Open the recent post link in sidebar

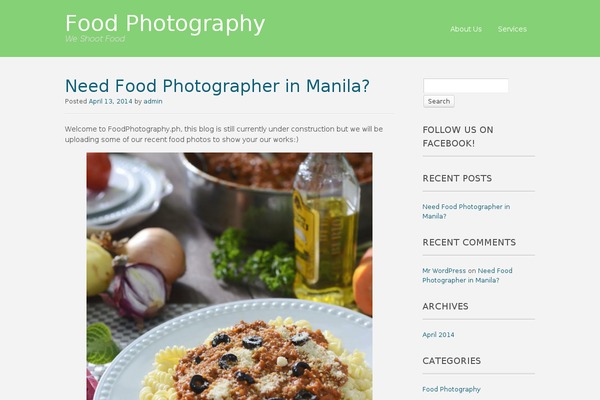coord(466,211)
